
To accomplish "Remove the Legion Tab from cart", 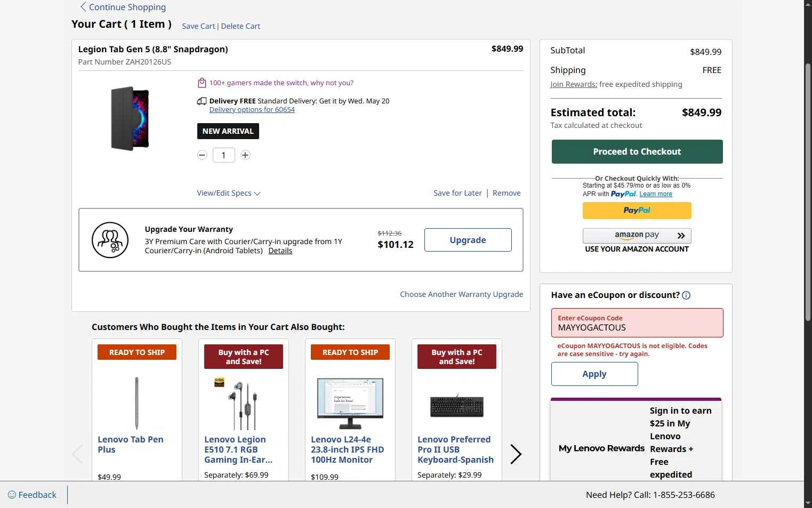I will point(507,193).
